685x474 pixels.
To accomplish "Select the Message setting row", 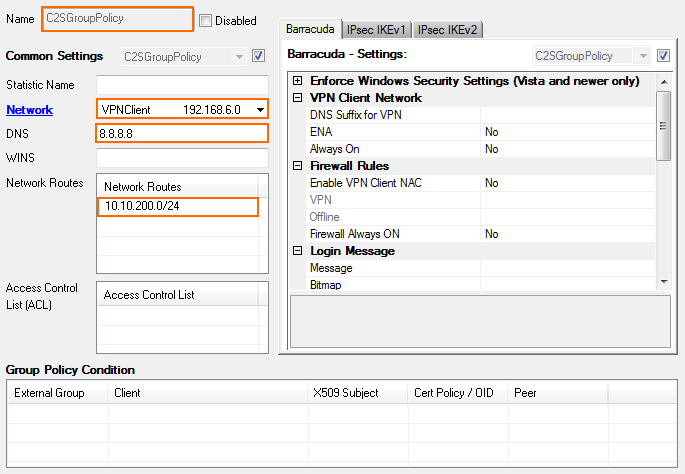I will point(481,268).
